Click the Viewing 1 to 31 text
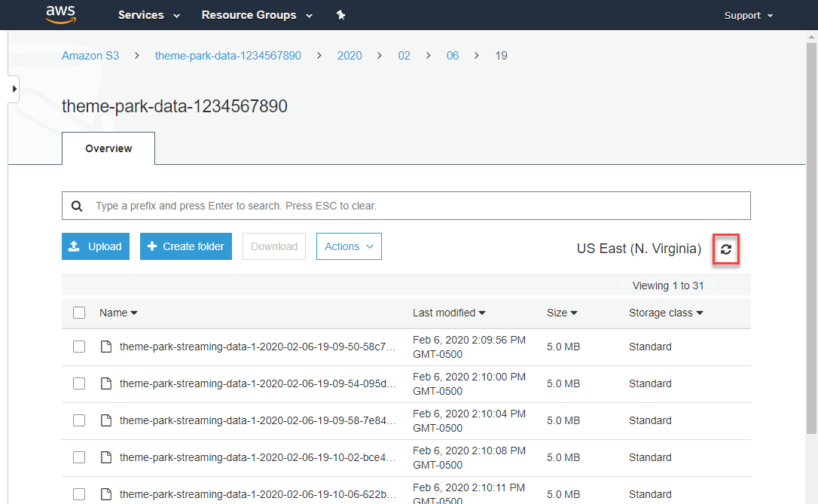The width and height of the screenshot is (818, 504). (x=668, y=286)
